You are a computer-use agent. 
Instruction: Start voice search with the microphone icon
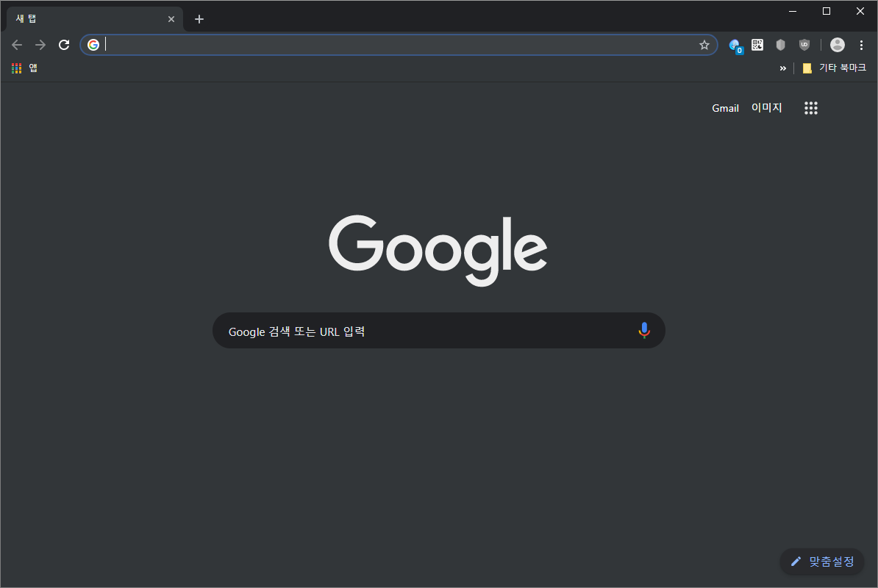644,331
